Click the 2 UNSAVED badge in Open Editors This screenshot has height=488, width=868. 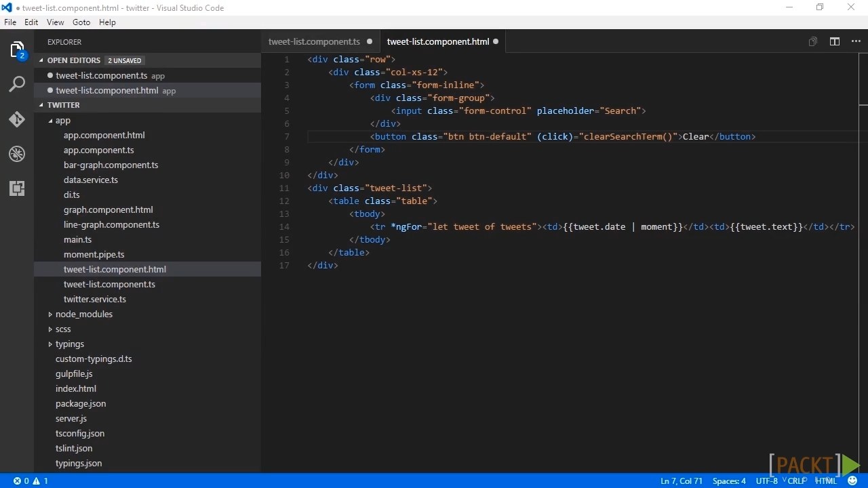pos(125,60)
